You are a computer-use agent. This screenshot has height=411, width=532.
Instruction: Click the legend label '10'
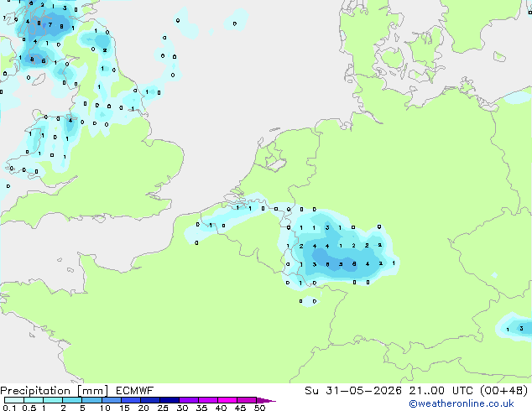[x=105, y=408]
